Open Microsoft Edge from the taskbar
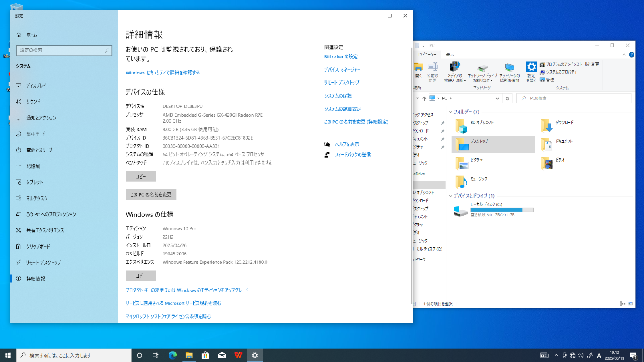Screen dimensions: 644x362 173,355
